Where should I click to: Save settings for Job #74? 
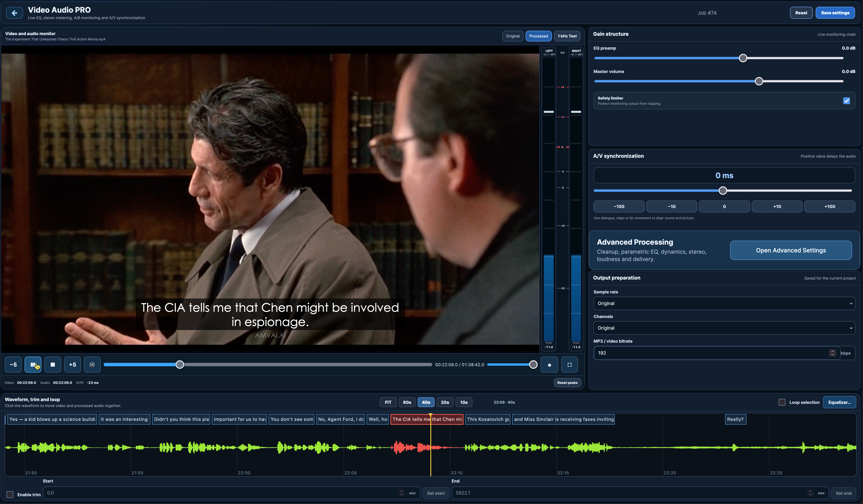(x=835, y=13)
